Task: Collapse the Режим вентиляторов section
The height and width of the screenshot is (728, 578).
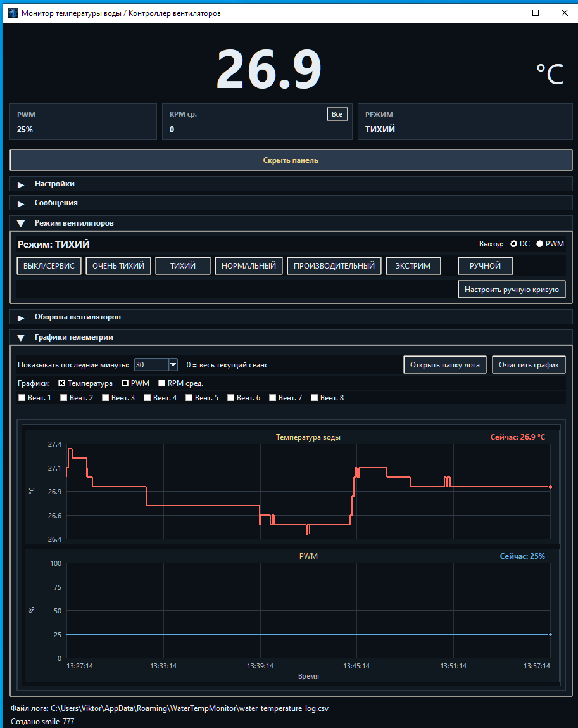Action: point(291,223)
